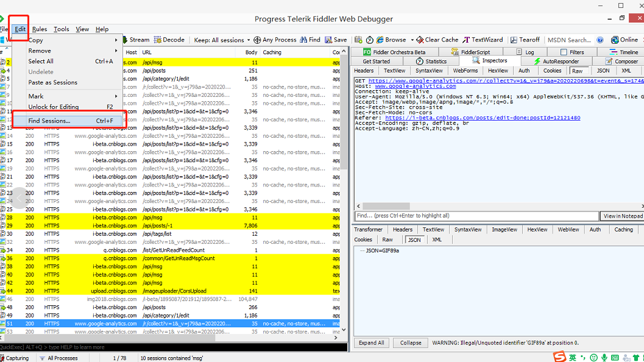Screen dimensions: 644x362
Task: Select response XML tab
Action: point(437,240)
